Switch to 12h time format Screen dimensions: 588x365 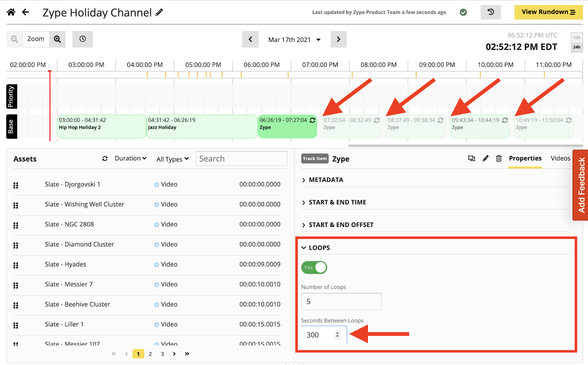pos(577,38)
